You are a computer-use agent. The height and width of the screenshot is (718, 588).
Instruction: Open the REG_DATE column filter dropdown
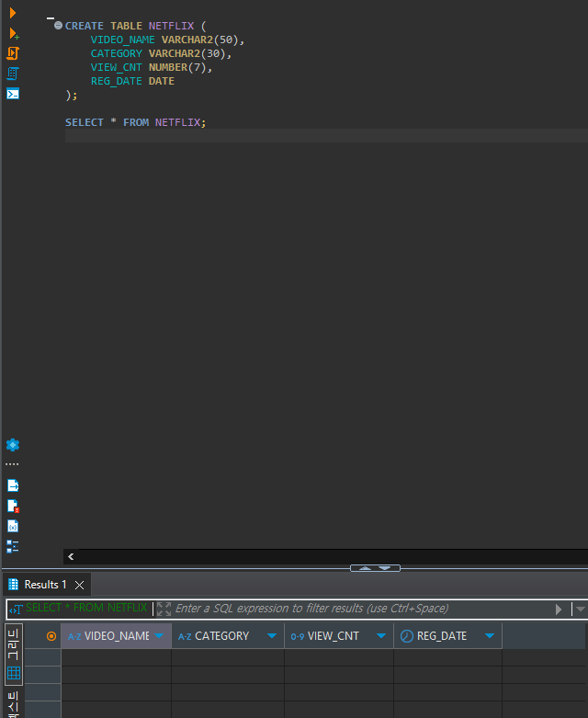coord(490,635)
